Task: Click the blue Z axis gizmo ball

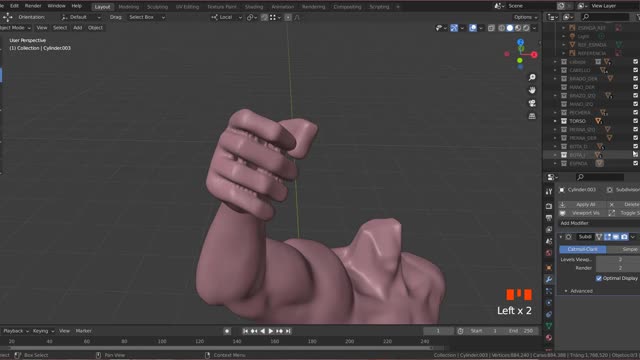Action: pyautogui.click(x=520, y=42)
